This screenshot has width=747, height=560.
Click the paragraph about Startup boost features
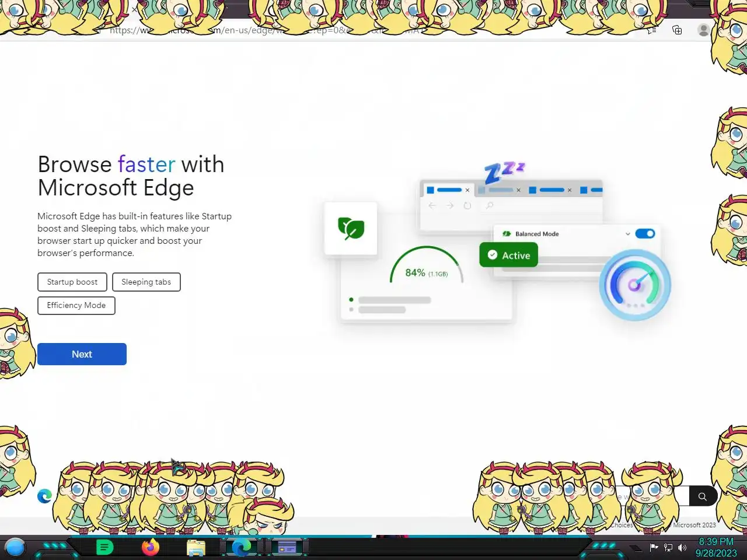point(135,235)
